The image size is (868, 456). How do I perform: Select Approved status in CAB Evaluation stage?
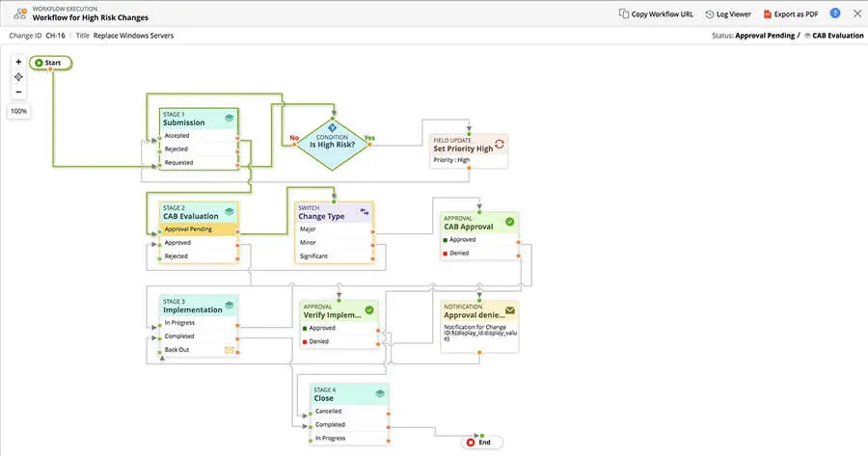pos(198,242)
